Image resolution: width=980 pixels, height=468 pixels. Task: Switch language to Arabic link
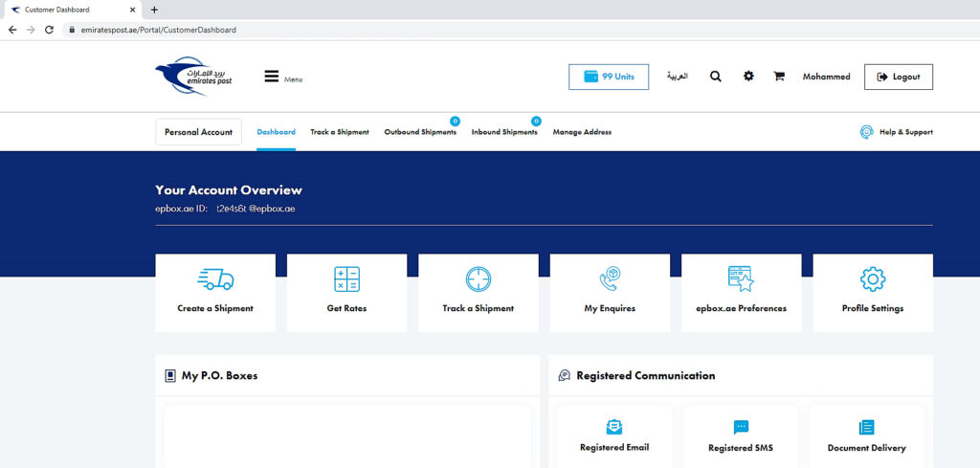pyautogui.click(x=677, y=77)
